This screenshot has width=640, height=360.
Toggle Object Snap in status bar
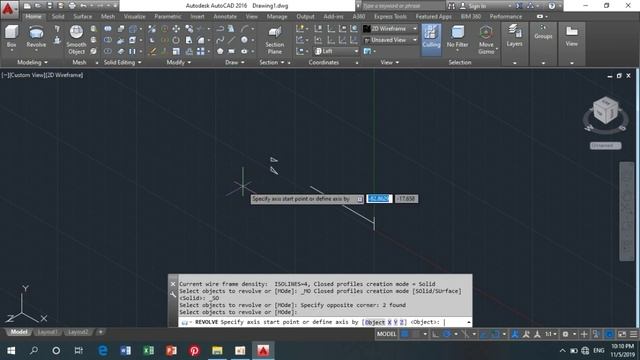pos(495,334)
